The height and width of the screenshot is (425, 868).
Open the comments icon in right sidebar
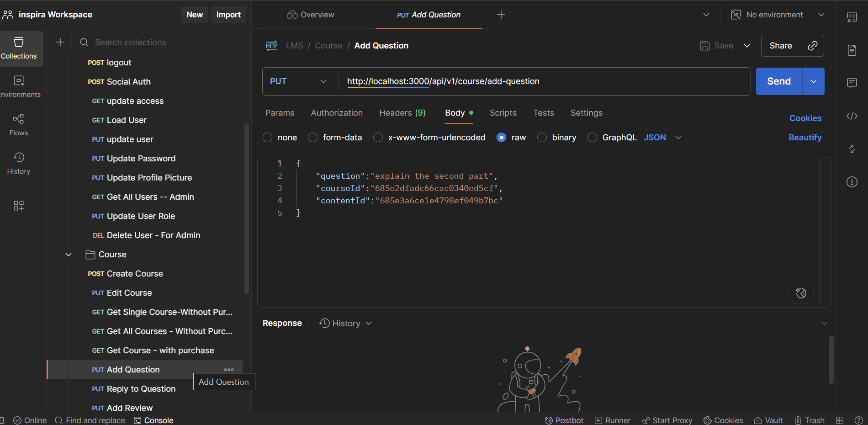[852, 83]
